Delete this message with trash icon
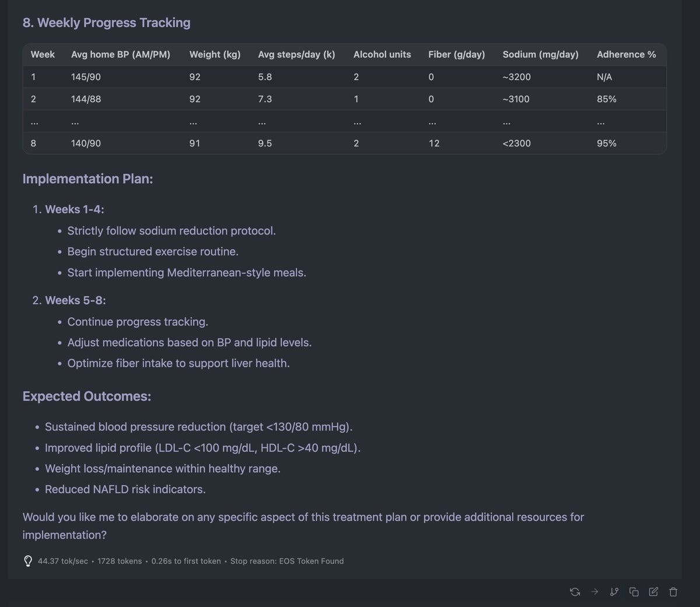The image size is (700, 607). point(673,592)
